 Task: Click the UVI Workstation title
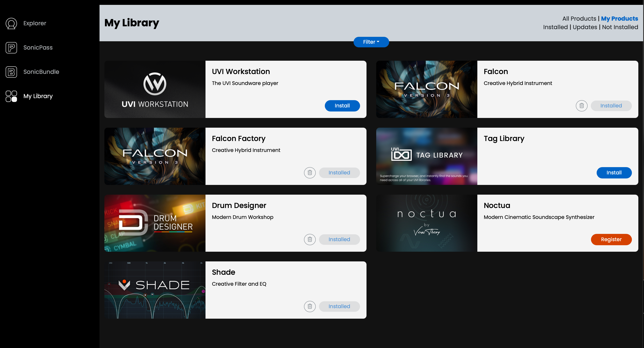coord(241,71)
